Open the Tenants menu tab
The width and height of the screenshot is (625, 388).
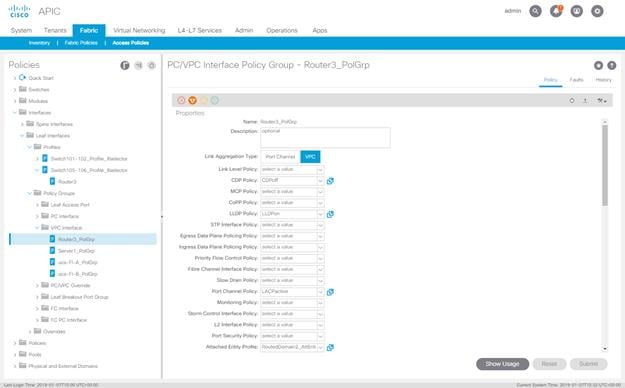point(55,30)
